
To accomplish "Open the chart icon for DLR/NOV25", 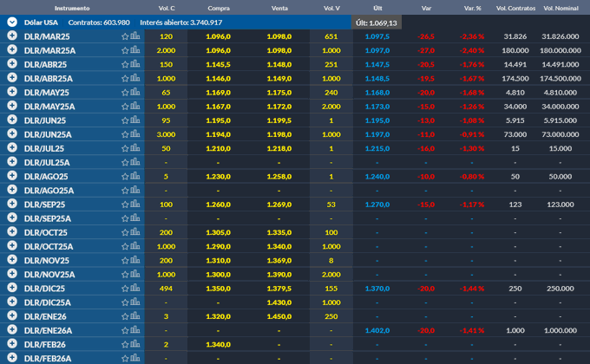I will click(135, 260).
